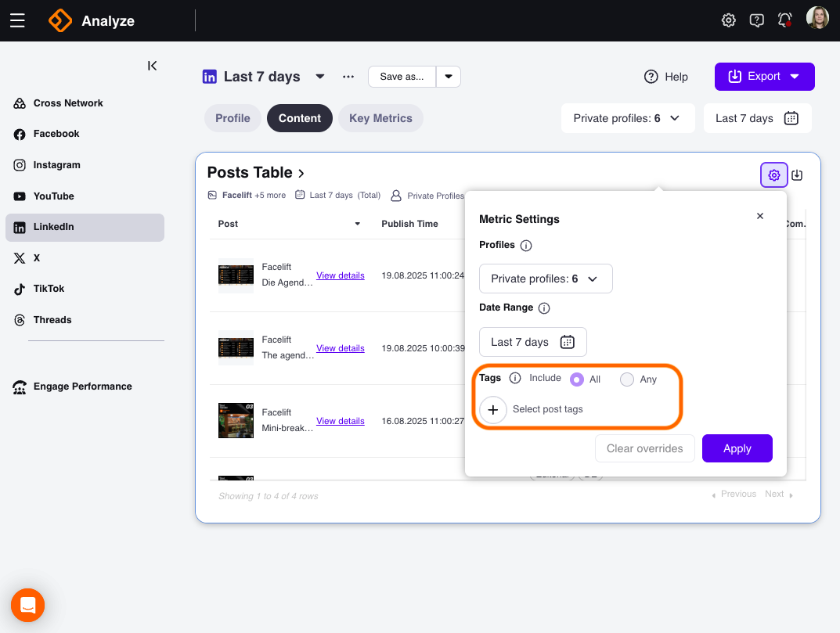Select the All tags radio button
The width and height of the screenshot is (840, 633).
pos(576,379)
